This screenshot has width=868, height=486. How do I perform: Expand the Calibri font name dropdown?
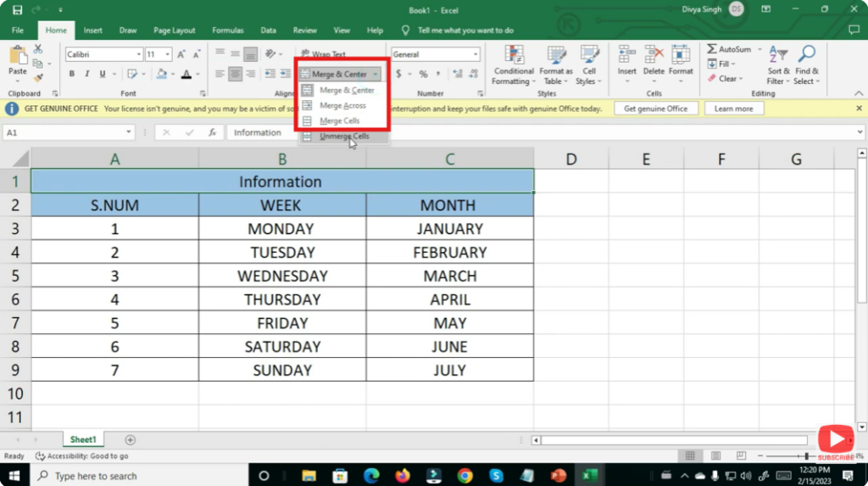(x=138, y=54)
